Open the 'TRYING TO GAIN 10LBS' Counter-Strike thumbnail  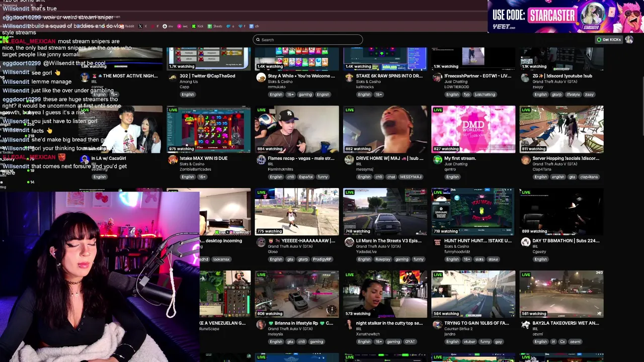[473, 294]
